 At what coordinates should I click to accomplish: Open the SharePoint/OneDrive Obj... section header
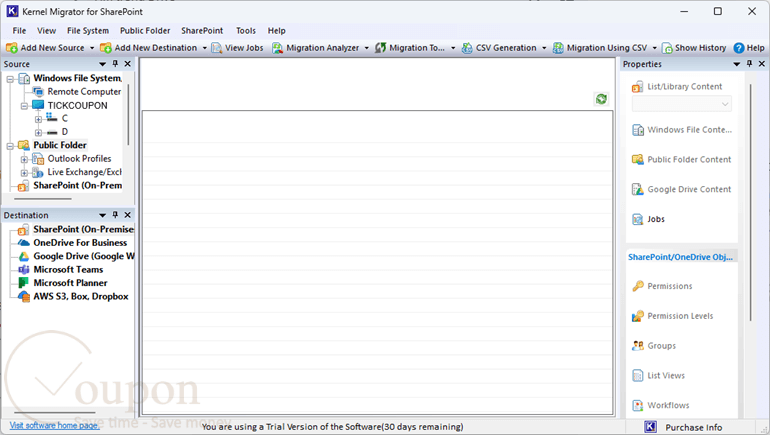[x=680, y=257]
